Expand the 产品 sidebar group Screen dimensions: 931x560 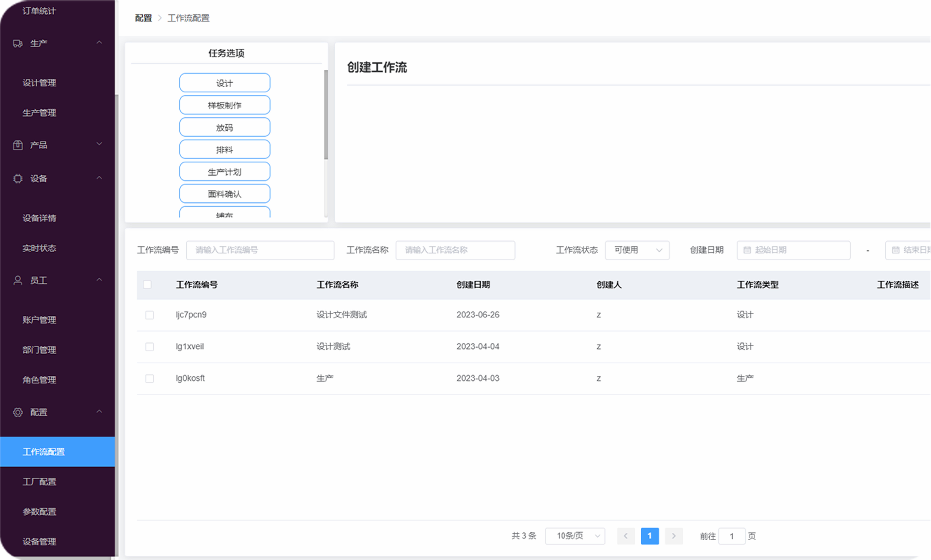coord(99,144)
